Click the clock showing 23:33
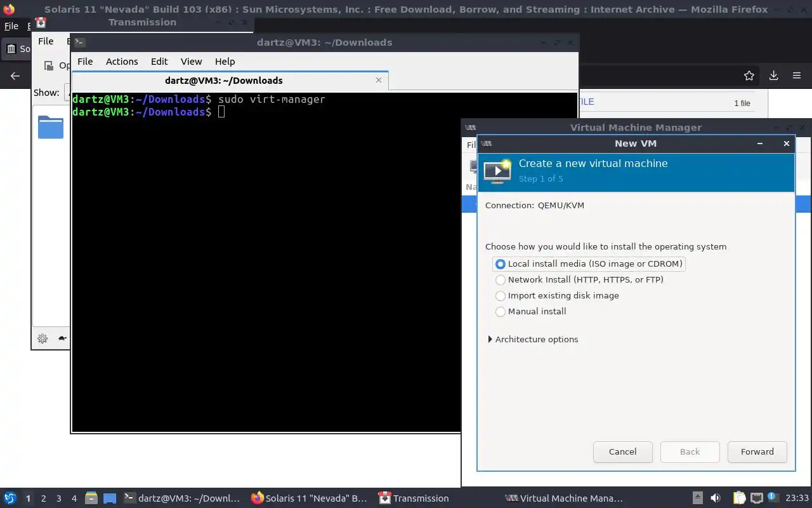 (x=797, y=498)
